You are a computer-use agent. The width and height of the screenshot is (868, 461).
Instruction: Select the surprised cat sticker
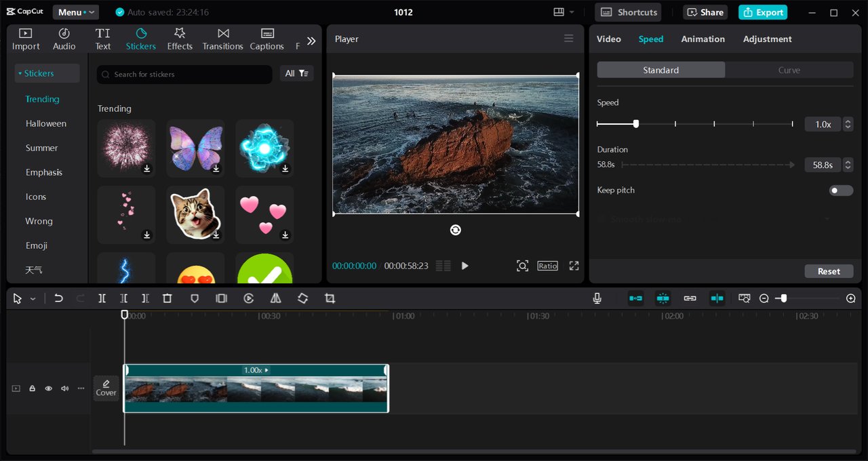[195, 215]
